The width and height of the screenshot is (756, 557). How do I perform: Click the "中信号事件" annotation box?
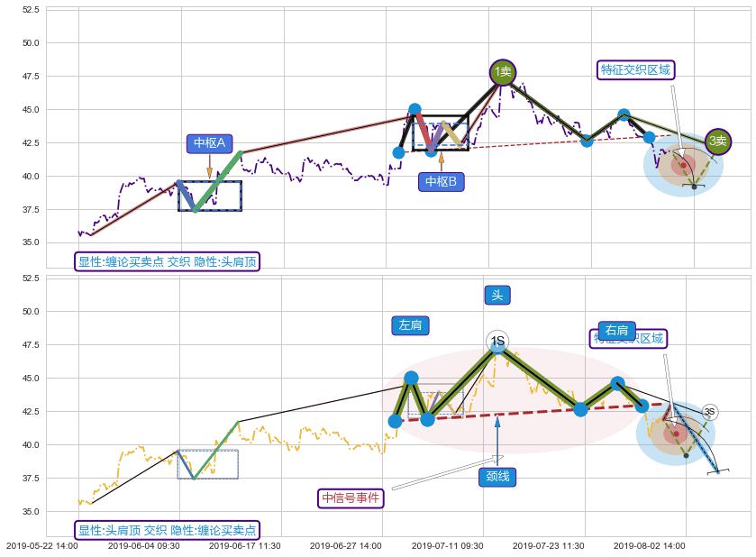point(351,498)
